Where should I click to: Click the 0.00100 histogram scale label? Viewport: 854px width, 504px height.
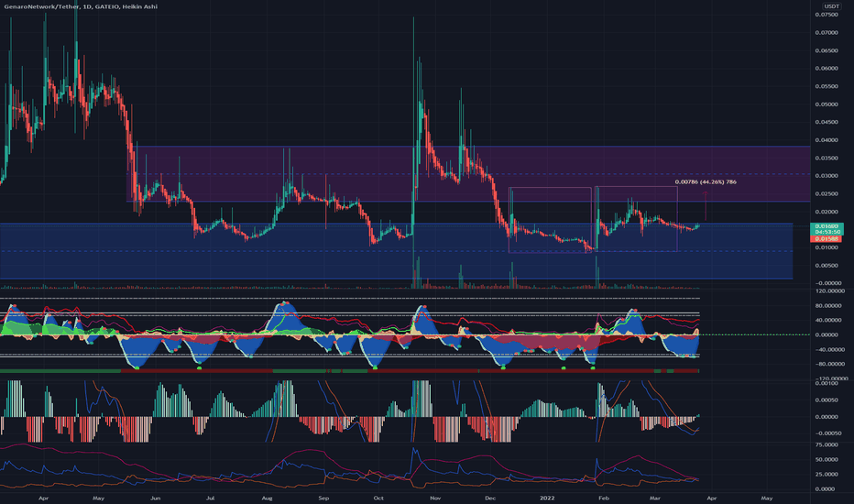[x=827, y=384]
